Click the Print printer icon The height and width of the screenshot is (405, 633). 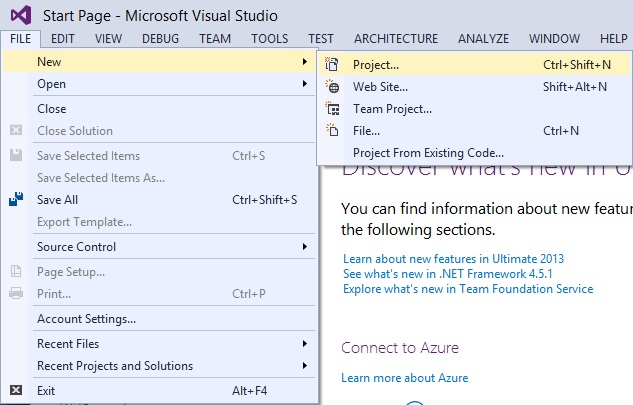click(15, 294)
